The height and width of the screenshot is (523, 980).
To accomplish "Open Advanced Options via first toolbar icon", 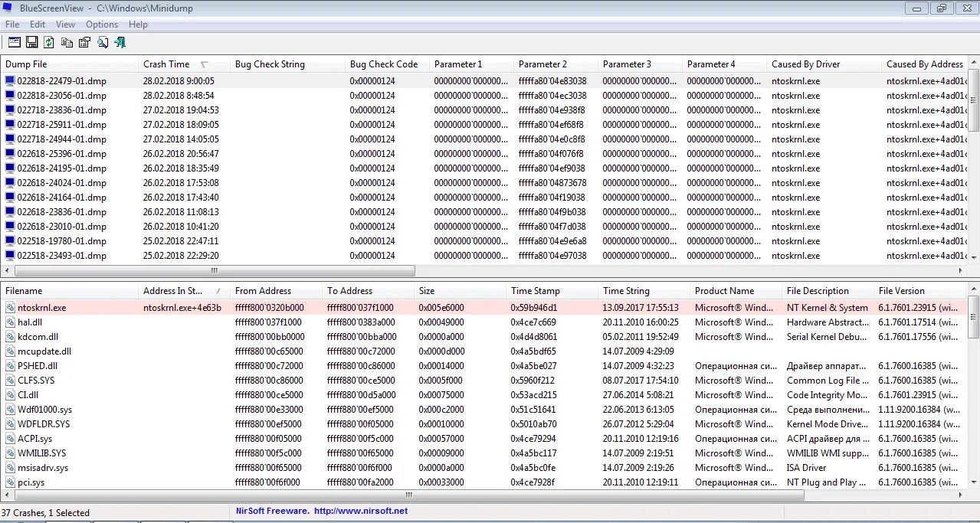I will tap(14, 42).
